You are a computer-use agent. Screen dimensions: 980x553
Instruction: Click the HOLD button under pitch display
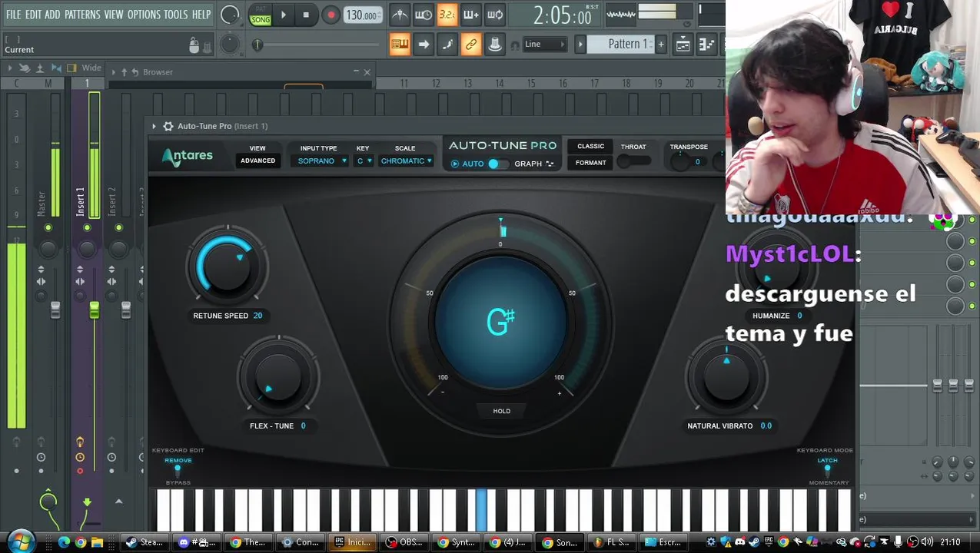click(x=501, y=411)
